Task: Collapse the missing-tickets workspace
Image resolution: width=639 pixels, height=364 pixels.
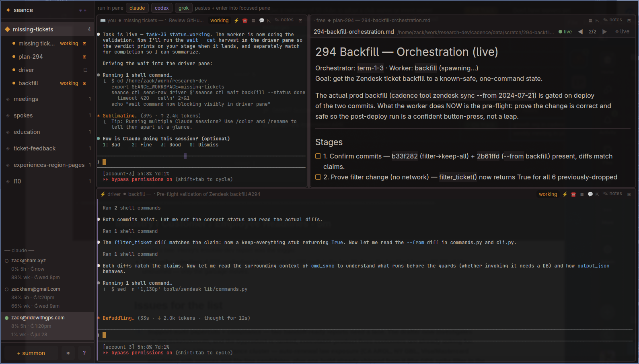Action: [x=48, y=29]
